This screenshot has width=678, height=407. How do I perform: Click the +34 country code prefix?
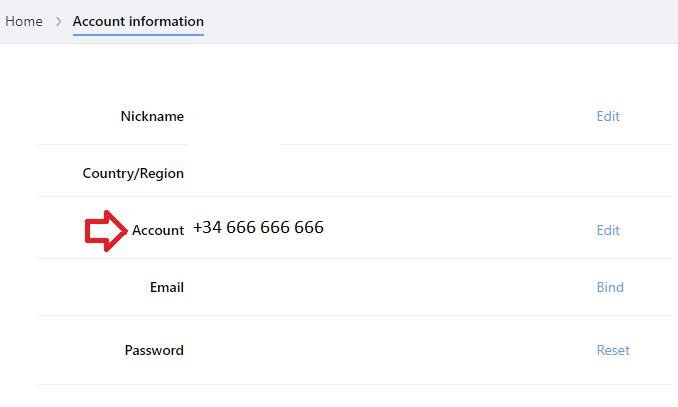click(207, 228)
